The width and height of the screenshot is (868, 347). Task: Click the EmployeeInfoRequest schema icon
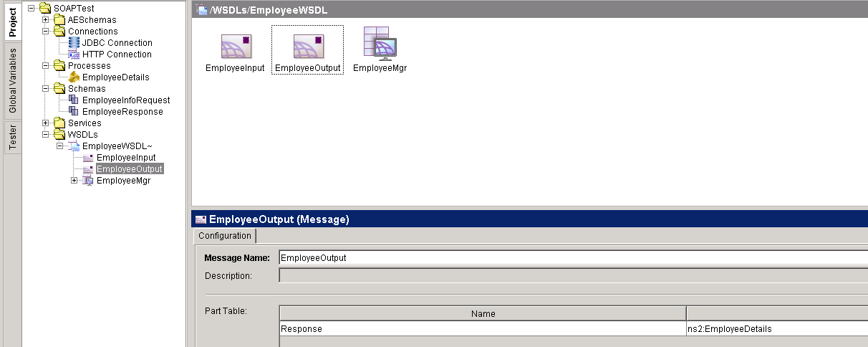[x=74, y=100]
